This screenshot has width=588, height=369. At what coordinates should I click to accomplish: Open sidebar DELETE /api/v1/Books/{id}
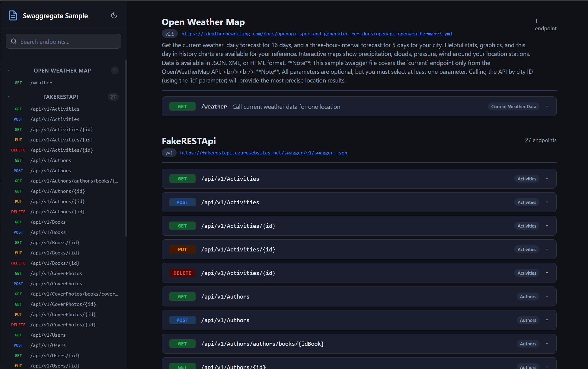[63, 263]
